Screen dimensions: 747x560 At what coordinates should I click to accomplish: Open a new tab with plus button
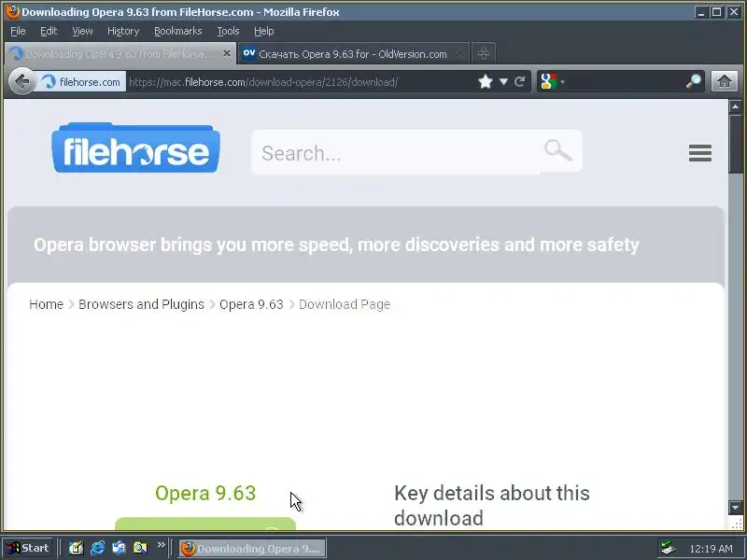click(x=483, y=53)
